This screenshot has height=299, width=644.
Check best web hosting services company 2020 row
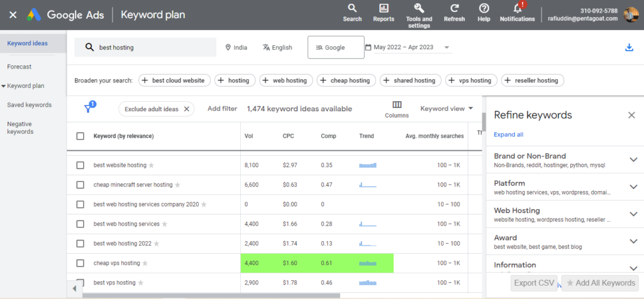[x=80, y=204]
